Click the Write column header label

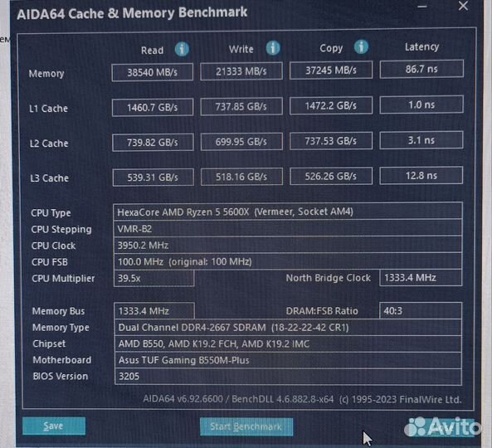pos(241,49)
